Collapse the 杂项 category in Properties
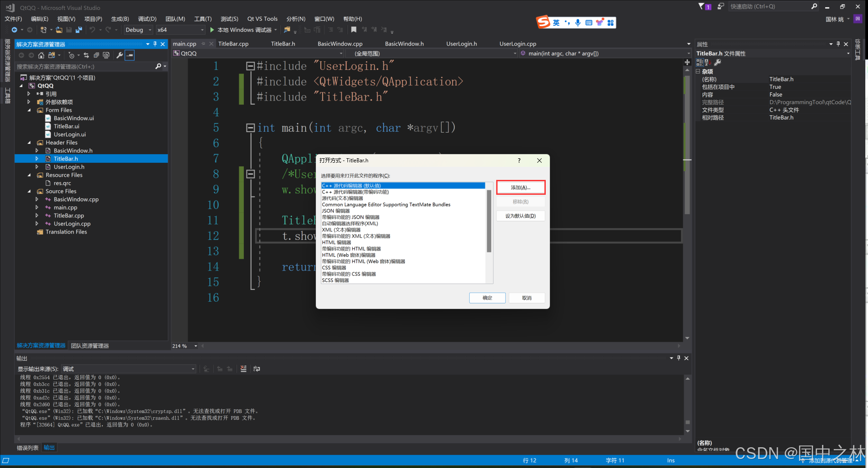This screenshot has width=868, height=468. coord(698,71)
